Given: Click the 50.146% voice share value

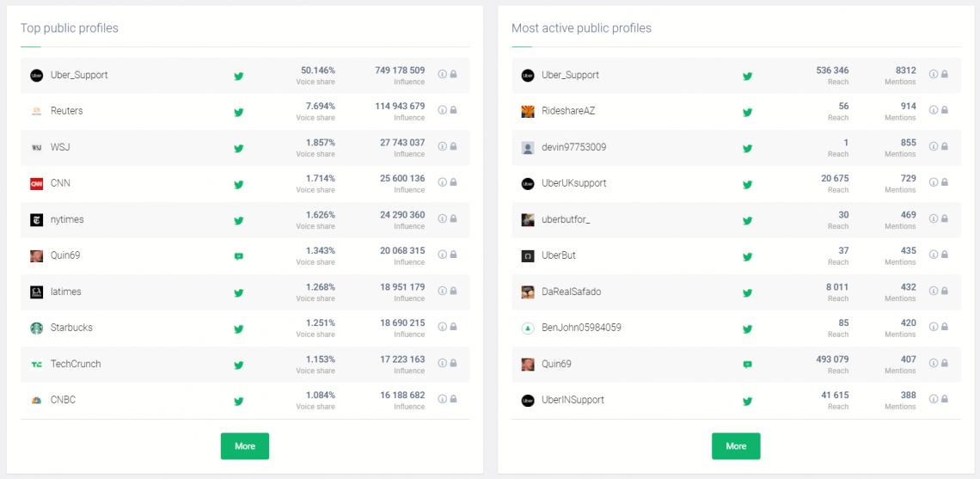Looking at the screenshot, I should tap(317, 70).
